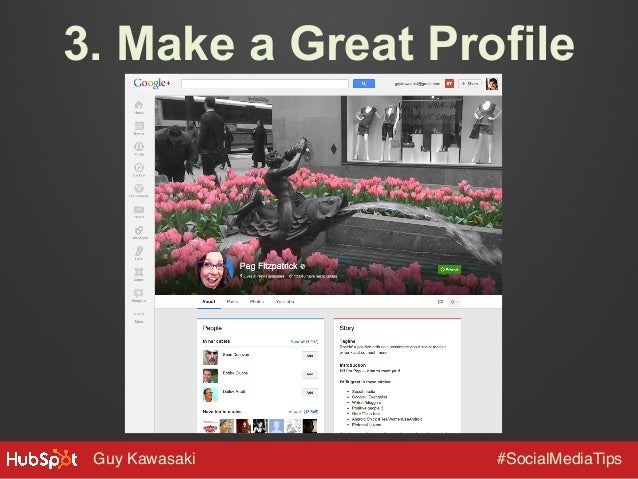This screenshot has width=638, height=479.
Task: Focus the Google+ search field
Action: (265, 84)
